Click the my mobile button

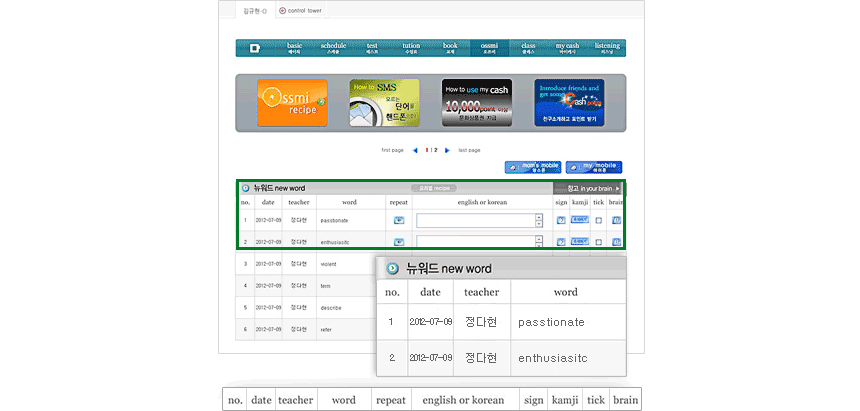click(594, 167)
